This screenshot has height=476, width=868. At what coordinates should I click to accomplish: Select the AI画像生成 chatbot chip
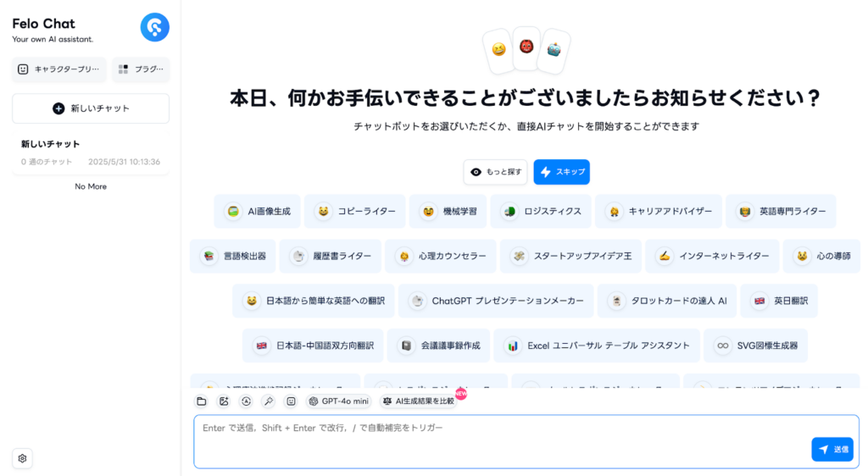[x=258, y=211]
